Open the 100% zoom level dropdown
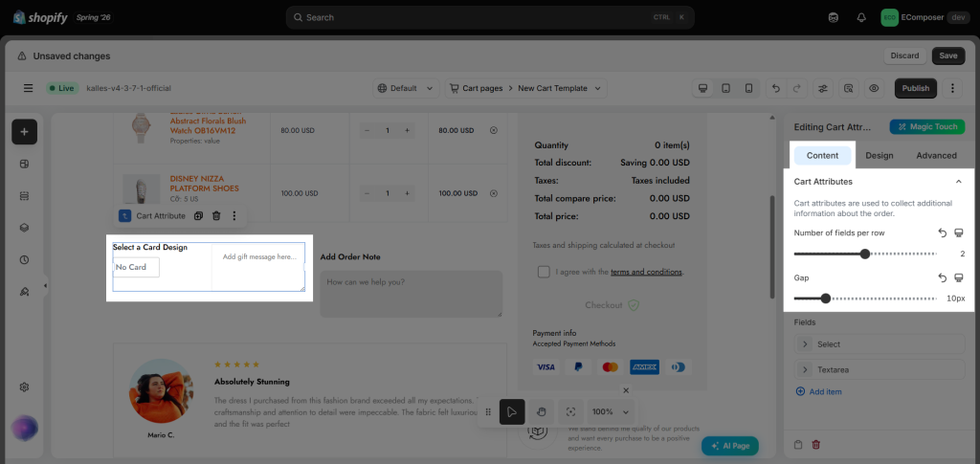Viewport: 980px width, 464px height. tap(612, 411)
